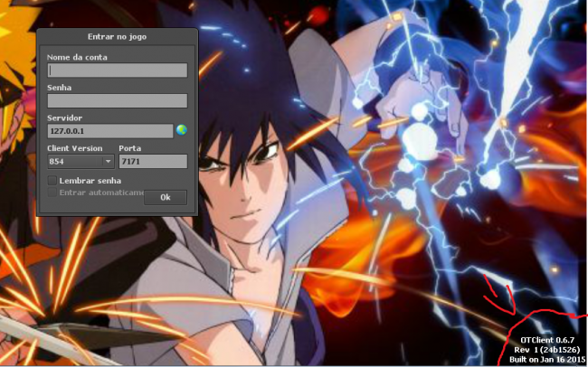588x367 pixels.
Task: Open the server list globe icon
Action: click(x=181, y=130)
